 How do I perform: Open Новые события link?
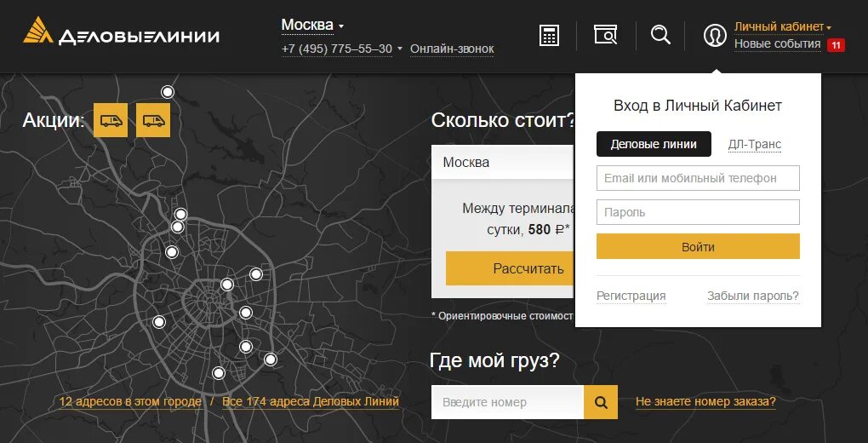pos(777,43)
